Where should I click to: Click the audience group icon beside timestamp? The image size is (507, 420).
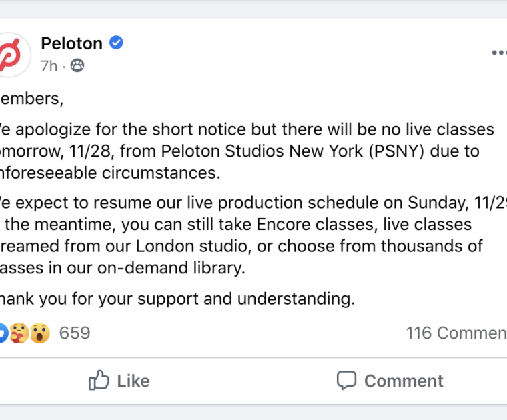pos(77,66)
